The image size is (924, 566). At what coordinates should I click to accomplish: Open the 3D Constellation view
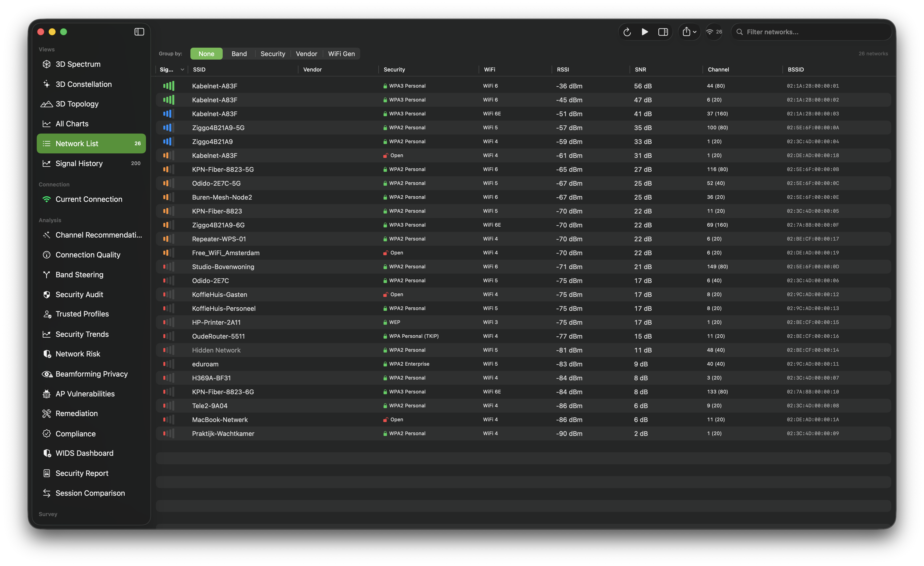click(91, 84)
